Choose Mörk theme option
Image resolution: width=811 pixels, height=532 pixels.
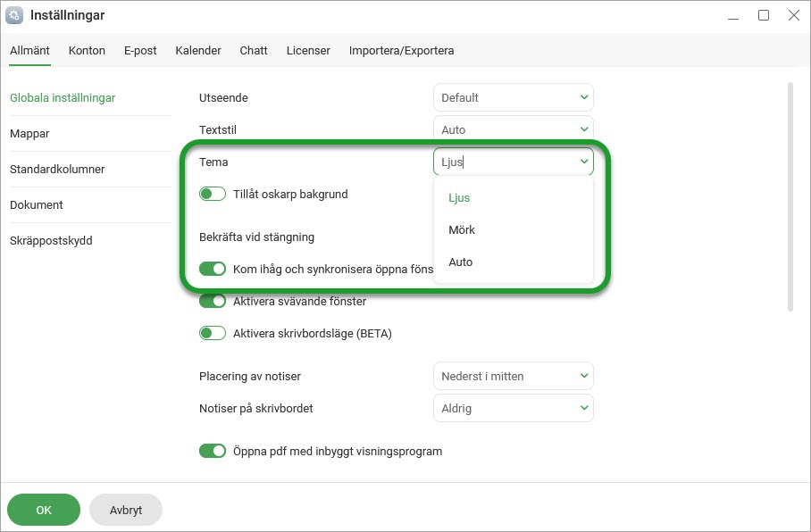click(462, 230)
